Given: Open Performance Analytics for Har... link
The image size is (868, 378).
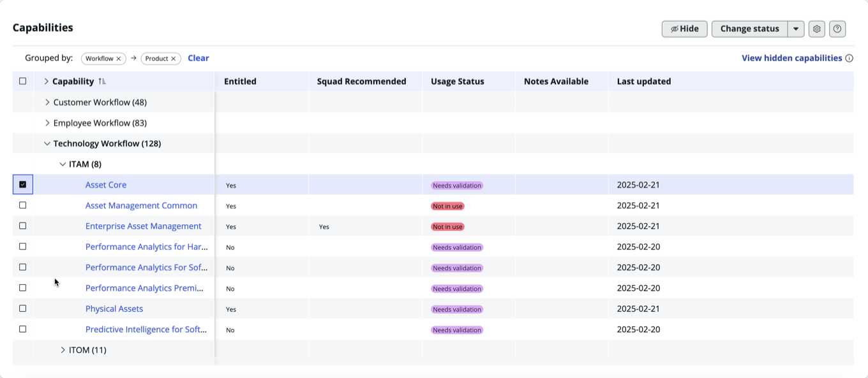Looking at the screenshot, I should (x=146, y=247).
